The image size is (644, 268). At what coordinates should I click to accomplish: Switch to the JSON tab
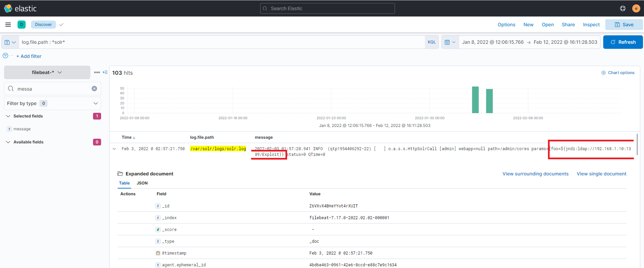tap(142, 183)
